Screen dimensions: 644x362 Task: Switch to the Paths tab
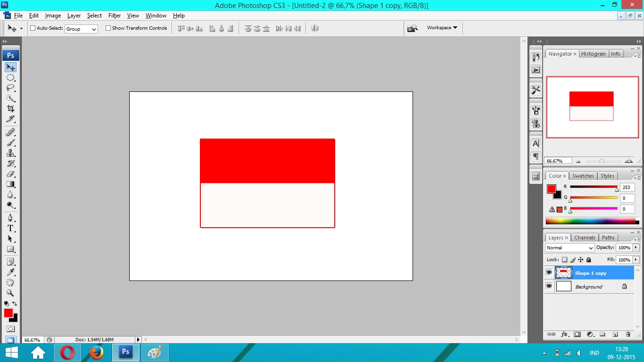click(x=608, y=238)
